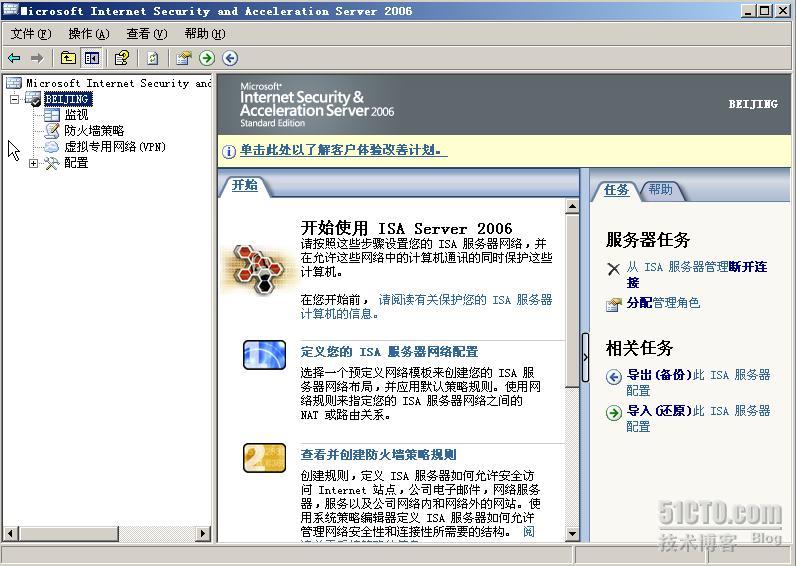This screenshot has height=566, width=796.
Task: Click 分配管理角色 task link
Action: (x=663, y=303)
